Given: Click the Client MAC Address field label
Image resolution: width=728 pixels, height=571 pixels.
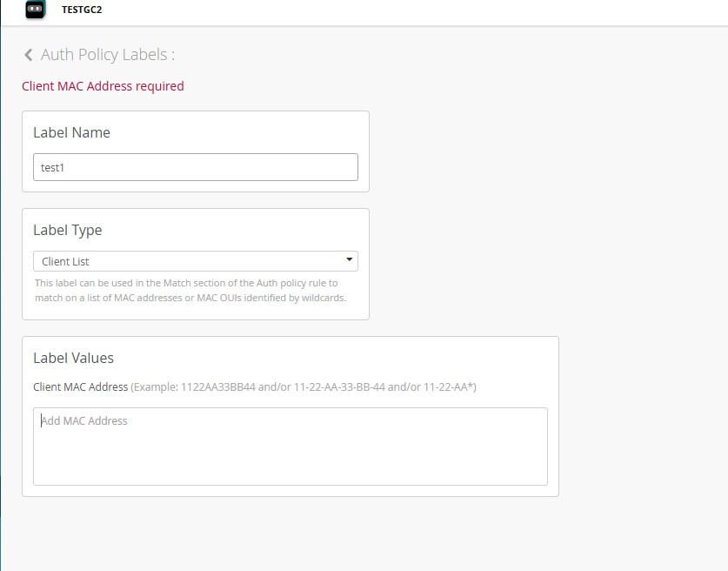Looking at the screenshot, I should coord(80,386).
